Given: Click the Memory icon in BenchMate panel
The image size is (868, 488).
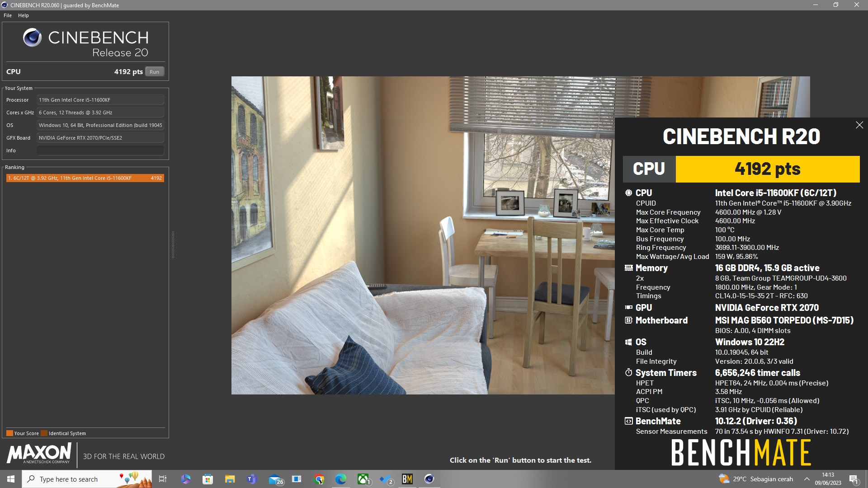Looking at the screenshot, I should [x=628, y=268].
